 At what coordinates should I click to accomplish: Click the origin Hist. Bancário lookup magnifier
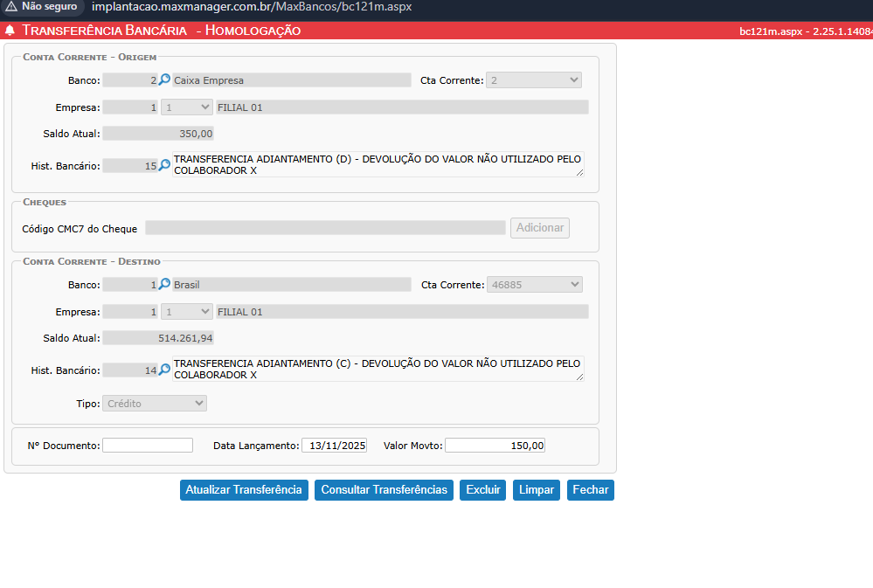[164, 165]
